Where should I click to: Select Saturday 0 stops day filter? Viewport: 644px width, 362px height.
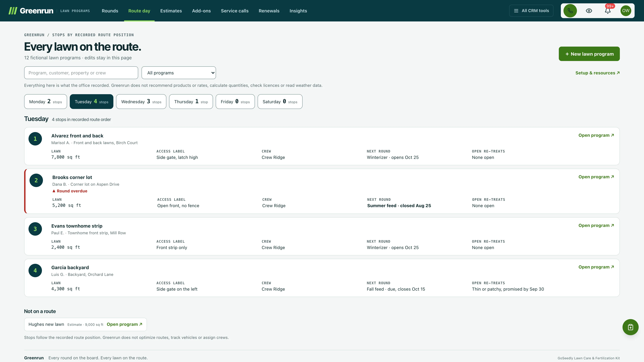[280, 101]
